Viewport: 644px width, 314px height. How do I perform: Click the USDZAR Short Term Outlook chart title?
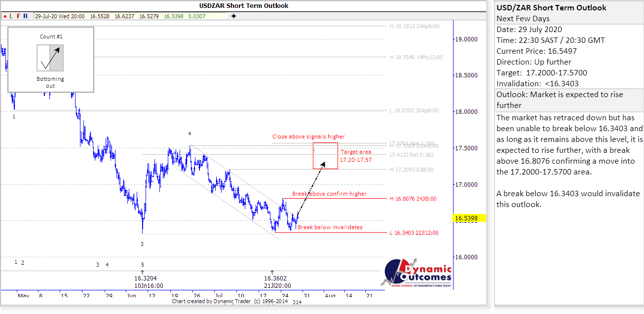pos(244,6)
